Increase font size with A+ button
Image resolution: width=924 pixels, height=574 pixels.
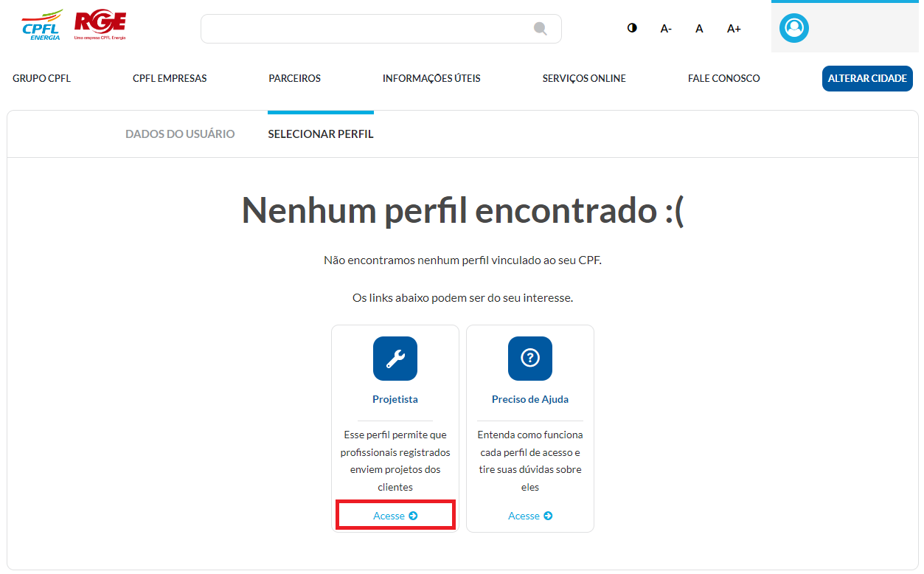tap(734, 29)
